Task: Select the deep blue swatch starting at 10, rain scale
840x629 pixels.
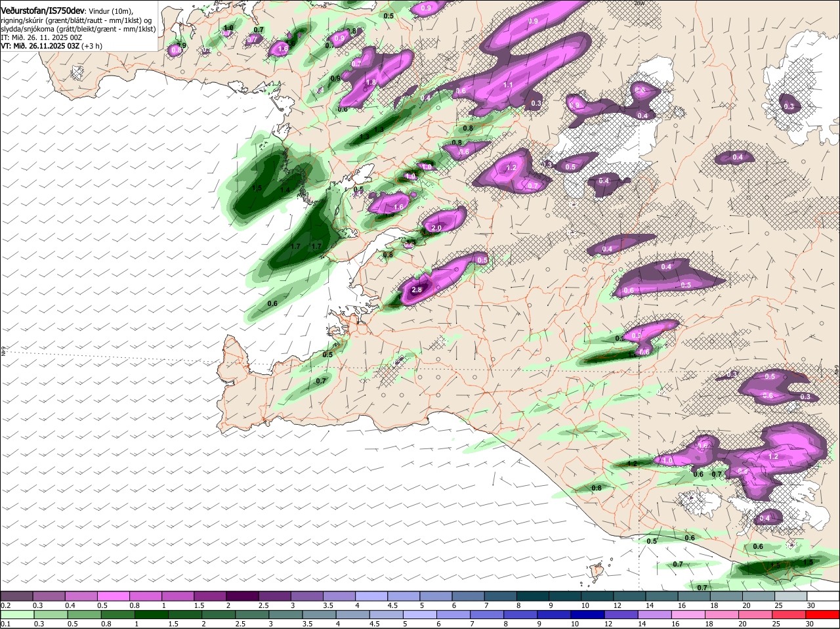Action: click(x=588, y=615)
